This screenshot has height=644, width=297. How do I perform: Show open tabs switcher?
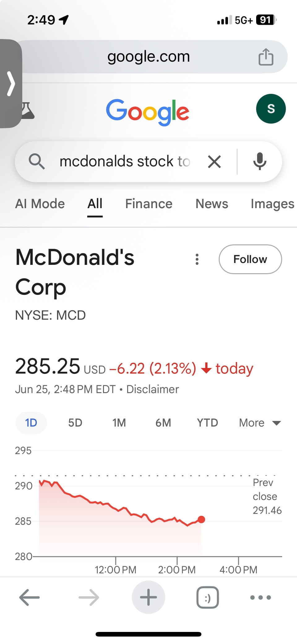tap(208, 597)
